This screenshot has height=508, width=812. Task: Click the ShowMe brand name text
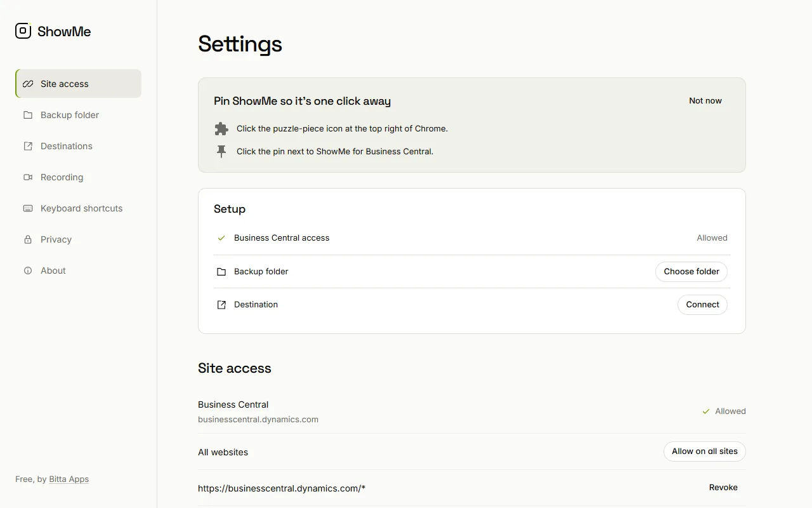pyautogui.click(x=64, y=31)
